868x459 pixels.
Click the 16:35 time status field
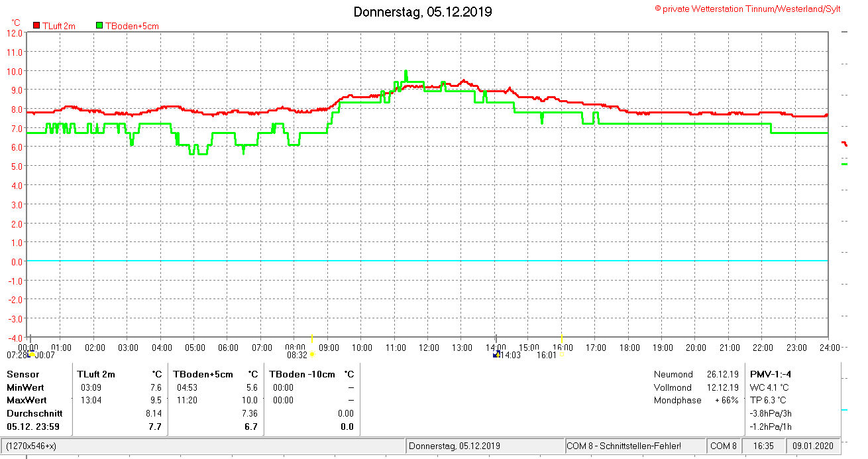(763, 446)
